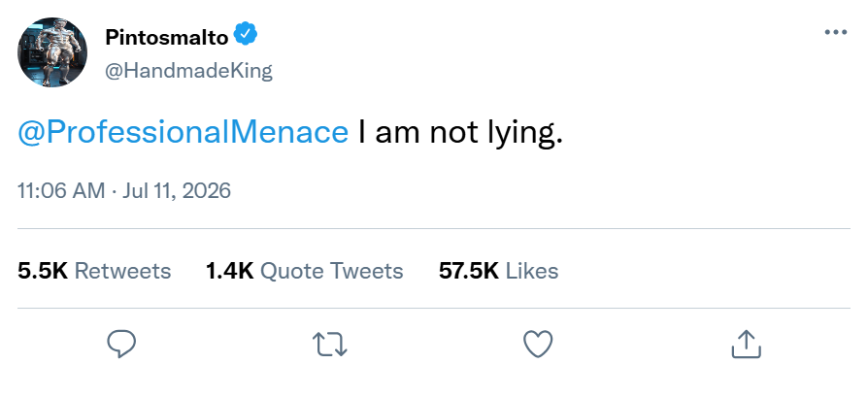Like the tweet via heart icon

538,344
